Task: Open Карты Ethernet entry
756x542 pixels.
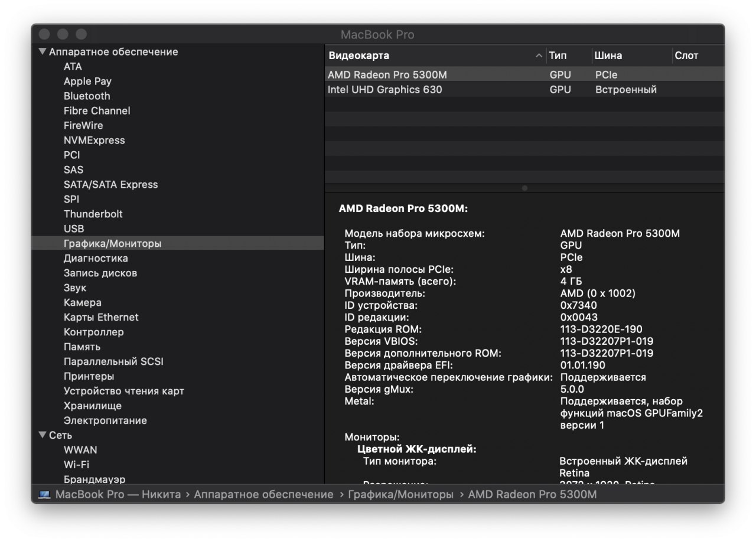Action: [101, 317]
